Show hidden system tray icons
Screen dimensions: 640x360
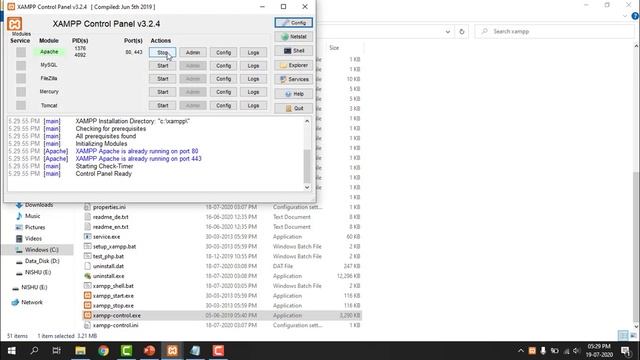point(521,351)
